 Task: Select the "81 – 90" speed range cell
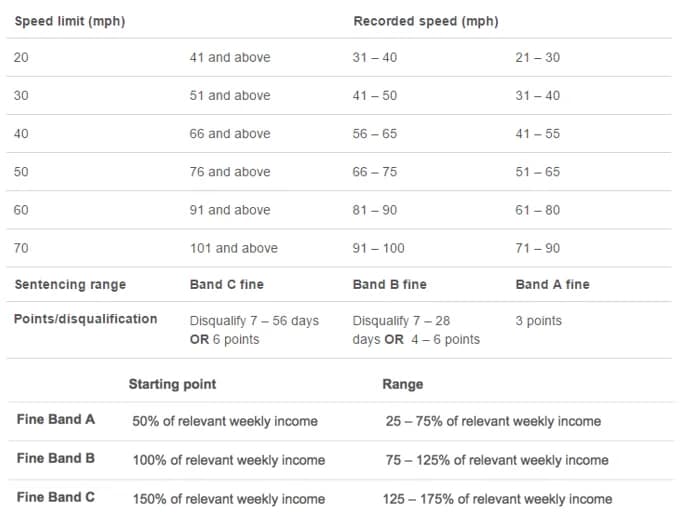374,210
